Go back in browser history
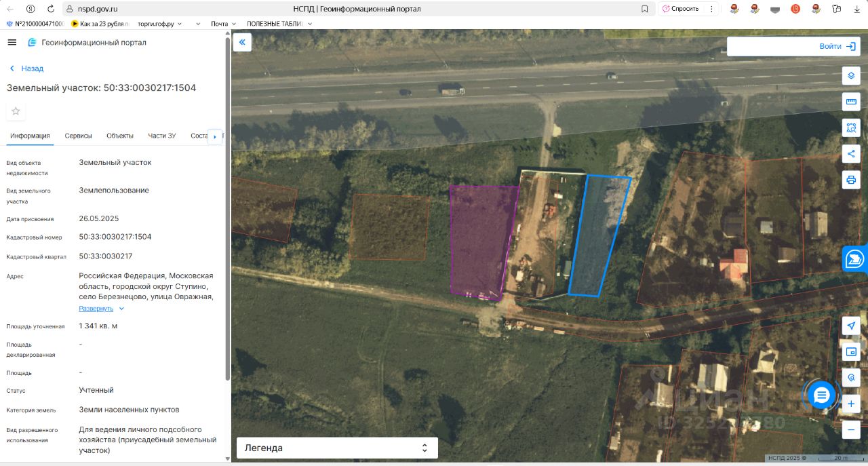 coord(10,9)
